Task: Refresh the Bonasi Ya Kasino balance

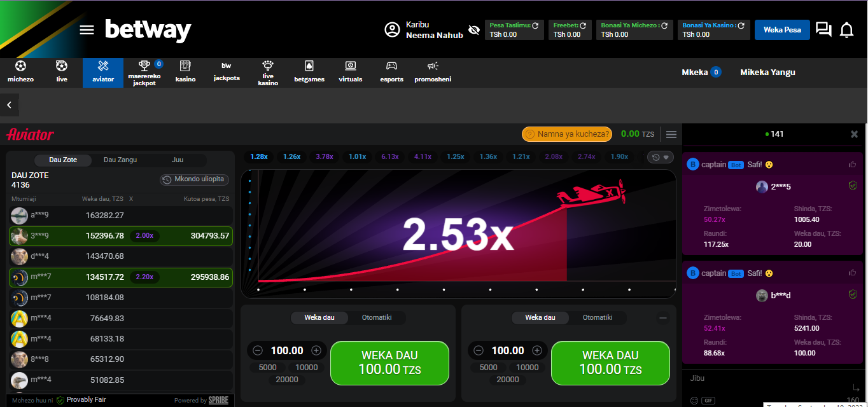Action: coord(741,25)
